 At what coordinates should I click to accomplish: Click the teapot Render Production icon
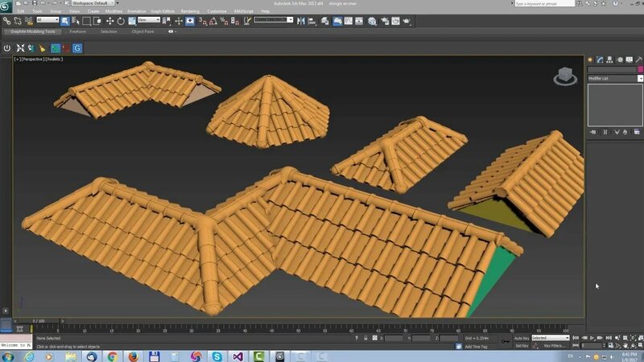point(407,21)
